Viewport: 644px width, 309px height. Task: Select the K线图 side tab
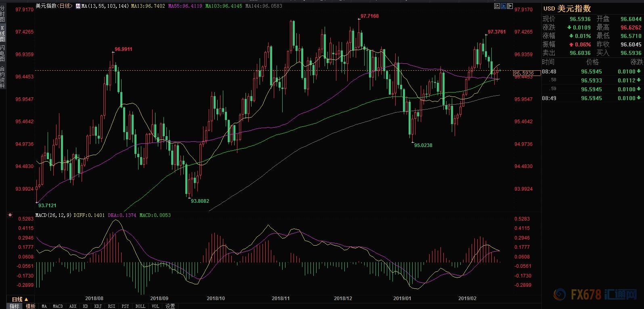point(2,34)
